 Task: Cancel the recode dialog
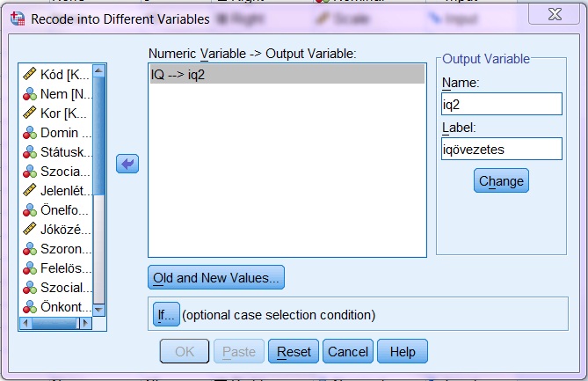pos(348,352)
